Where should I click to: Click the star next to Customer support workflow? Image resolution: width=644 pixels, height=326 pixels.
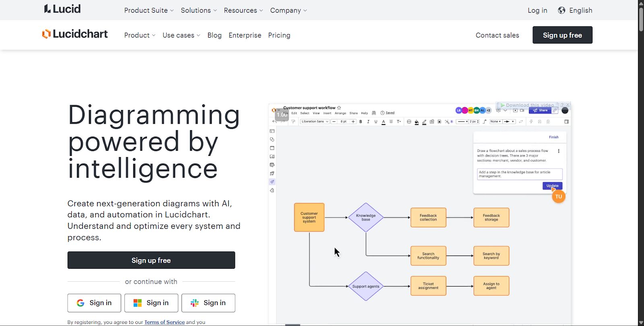(x=339, y=108)
